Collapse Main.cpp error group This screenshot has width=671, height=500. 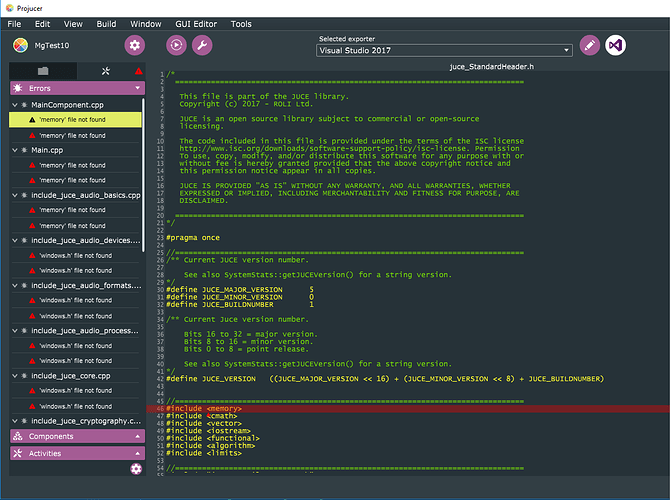[17, 150]
